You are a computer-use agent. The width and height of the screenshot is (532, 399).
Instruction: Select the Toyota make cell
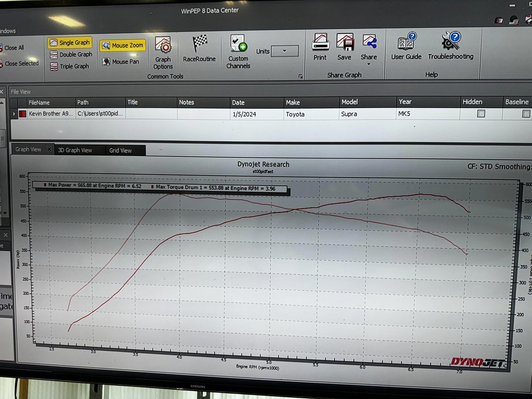coord(311,114)
